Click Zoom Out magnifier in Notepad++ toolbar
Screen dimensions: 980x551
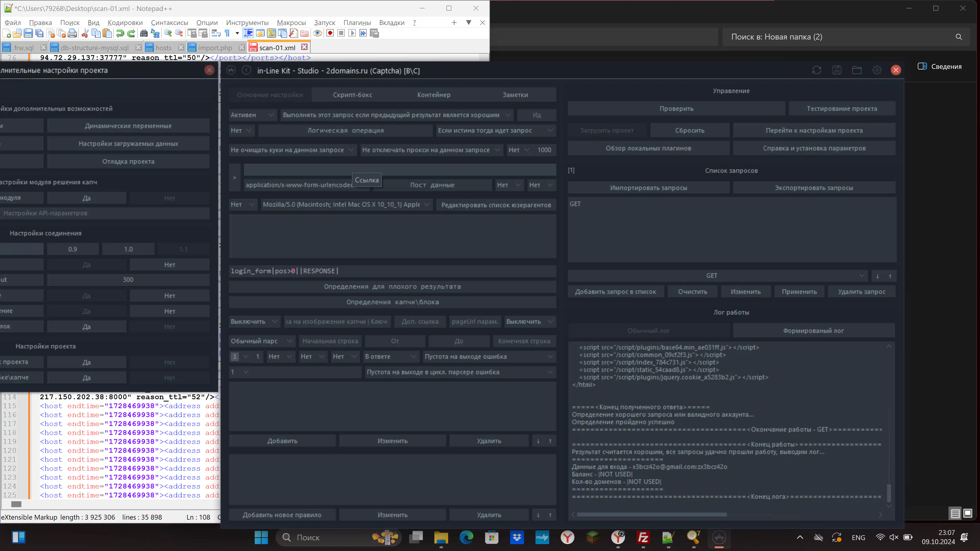179,33
